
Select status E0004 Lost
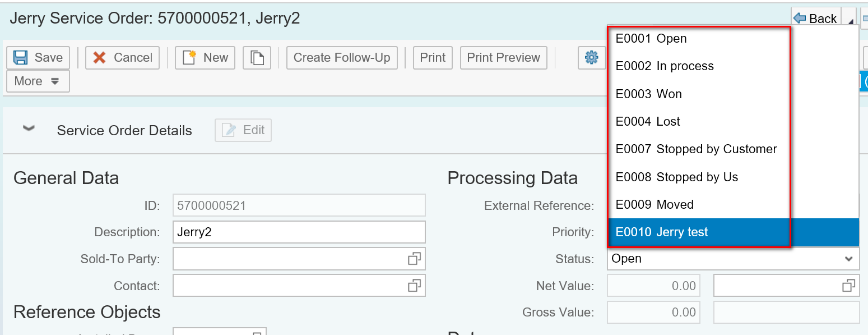pyautogui.click(x=733, y=121)
